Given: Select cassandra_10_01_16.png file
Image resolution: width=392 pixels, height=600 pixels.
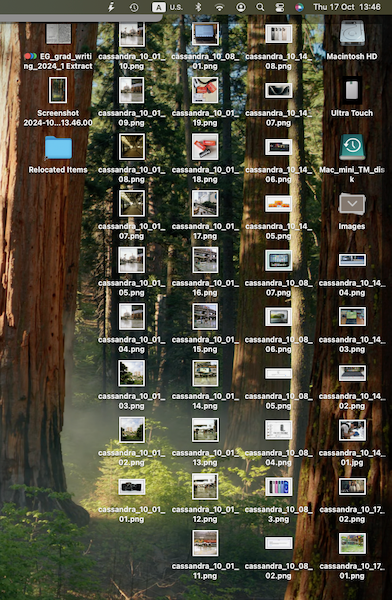Looking at the screenshot, I should (205, 260).
